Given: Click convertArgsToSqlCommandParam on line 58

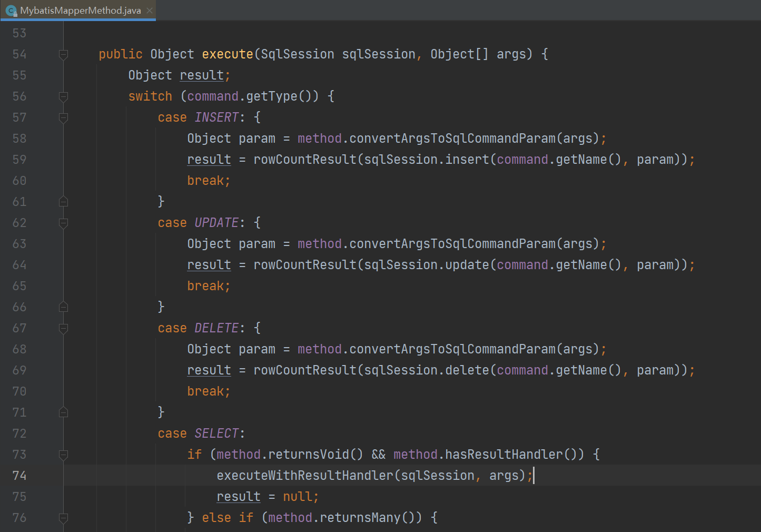Looking at the screenshot, I should pyautogui.click(x=452, y=139).
